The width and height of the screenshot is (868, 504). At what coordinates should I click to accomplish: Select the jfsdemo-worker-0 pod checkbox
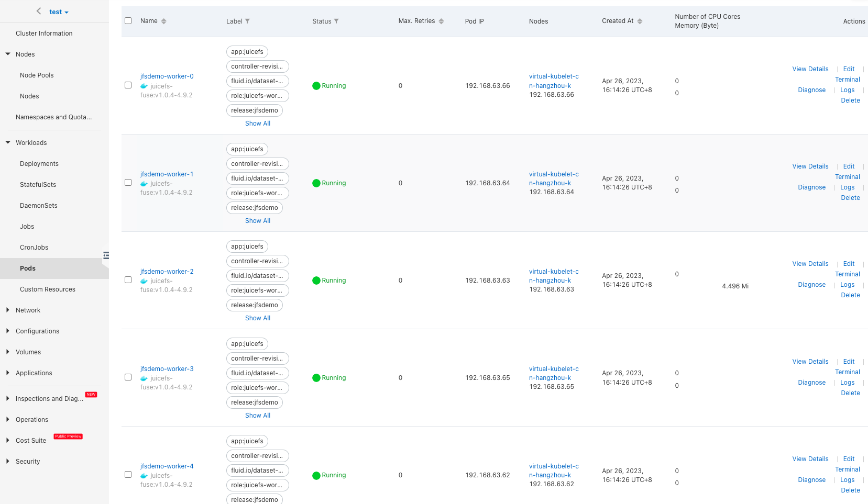(128, 85)
